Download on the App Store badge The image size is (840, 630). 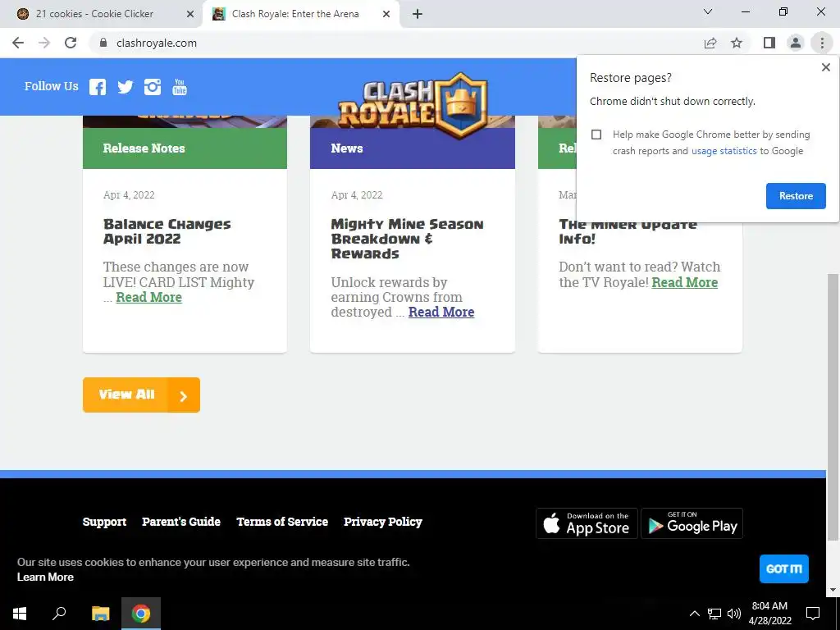click(587, 523)
